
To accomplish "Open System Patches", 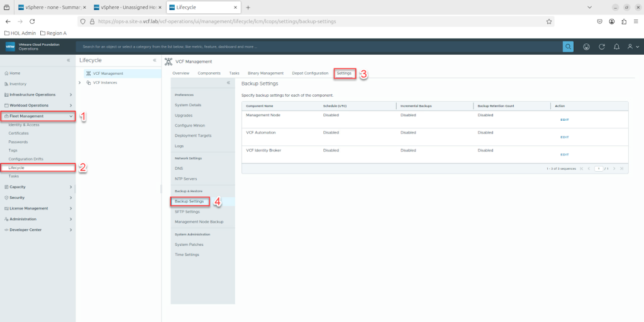I will (189, 245).
